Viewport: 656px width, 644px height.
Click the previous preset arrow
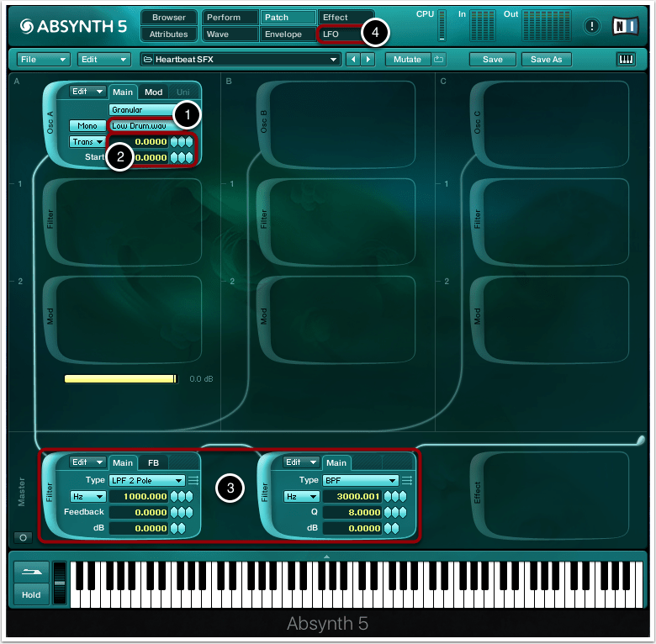(353, 60)
